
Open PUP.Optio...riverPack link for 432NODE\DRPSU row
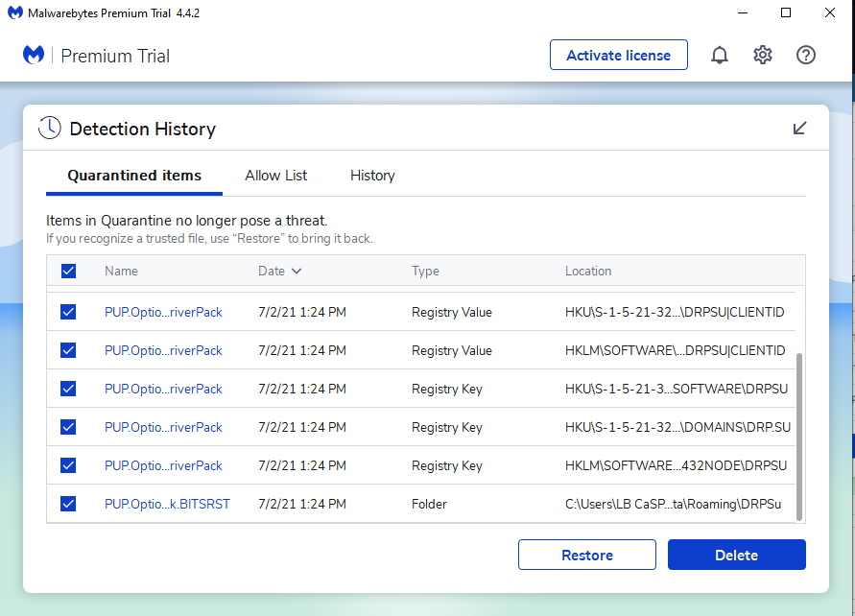click(x=163, y=465)
